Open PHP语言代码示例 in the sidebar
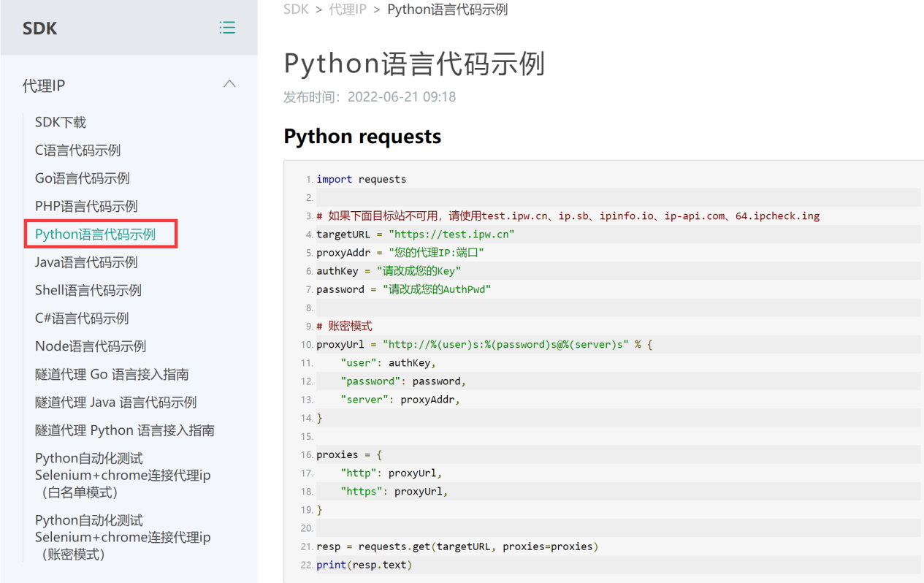This screenshot has height=583, width=924. 86,206
